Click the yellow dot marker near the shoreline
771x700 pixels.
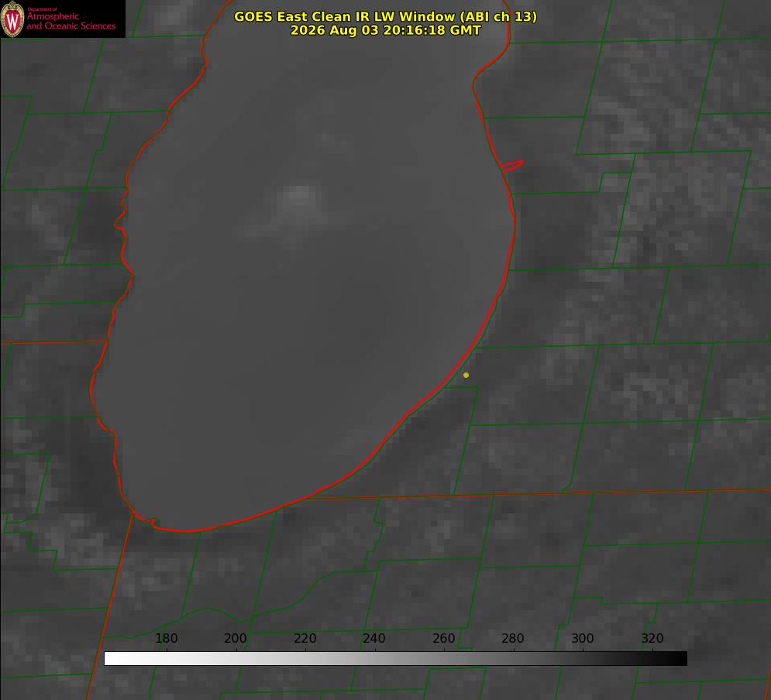click(x=466, y=375)
